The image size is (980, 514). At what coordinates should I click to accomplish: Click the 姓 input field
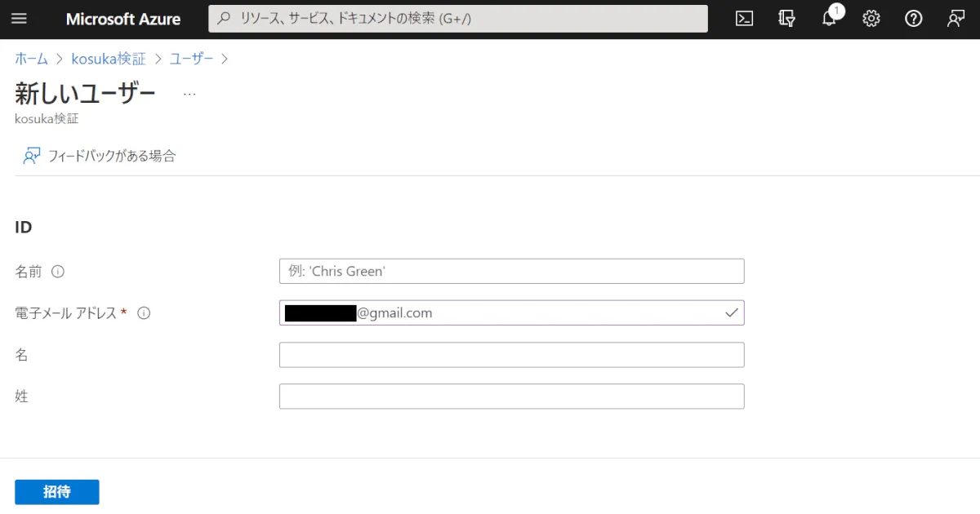click(x=512, y=397)
